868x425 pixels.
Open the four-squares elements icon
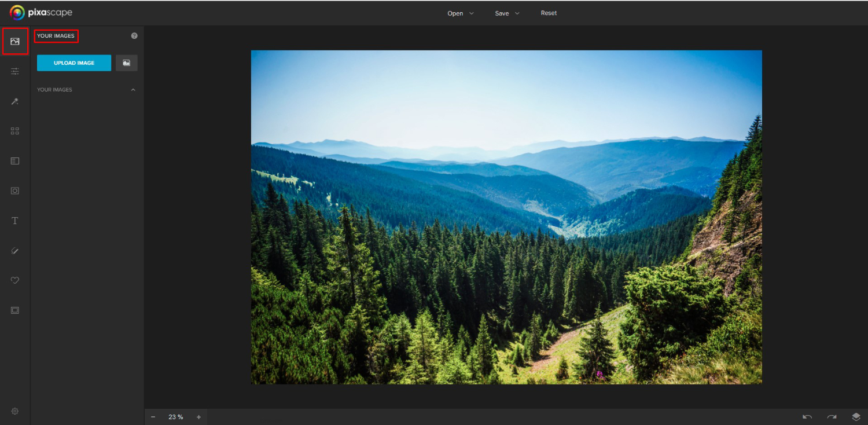click(x=15, y=131)
